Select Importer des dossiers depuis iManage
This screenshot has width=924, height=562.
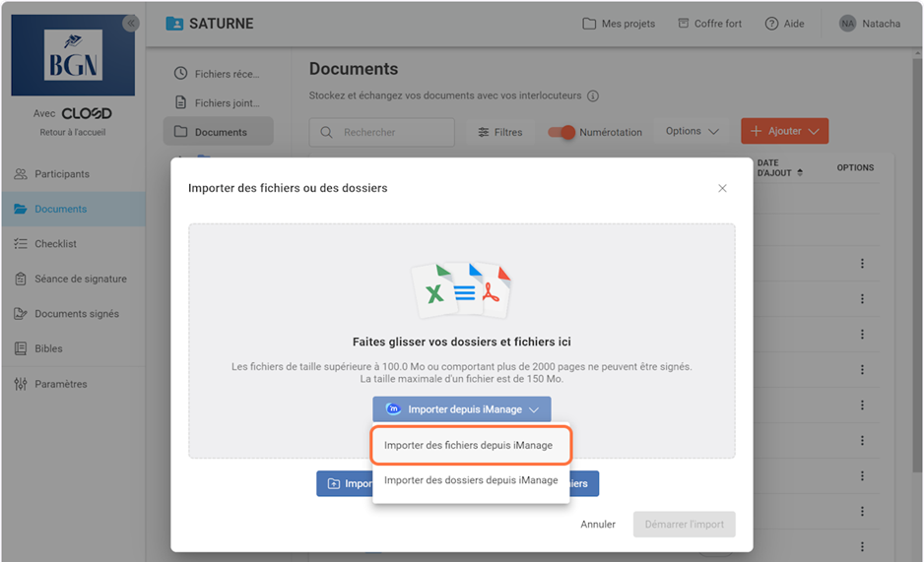(x=471, y=480)
